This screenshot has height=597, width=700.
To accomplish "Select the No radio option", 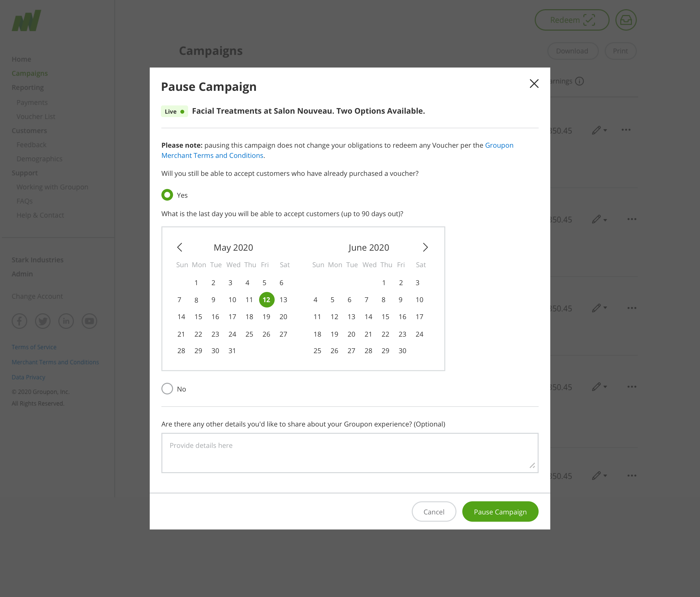I will (x=167, y=389).
